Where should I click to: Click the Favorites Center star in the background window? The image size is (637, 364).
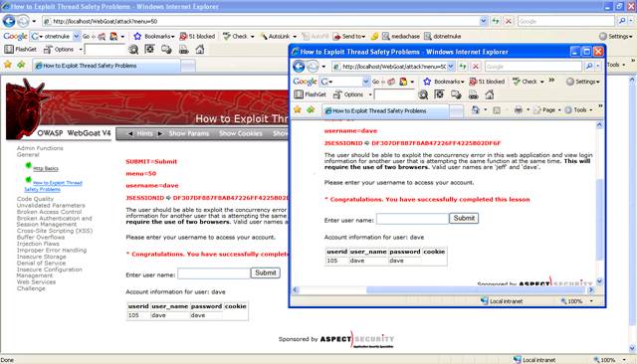(x=8, y=65)
